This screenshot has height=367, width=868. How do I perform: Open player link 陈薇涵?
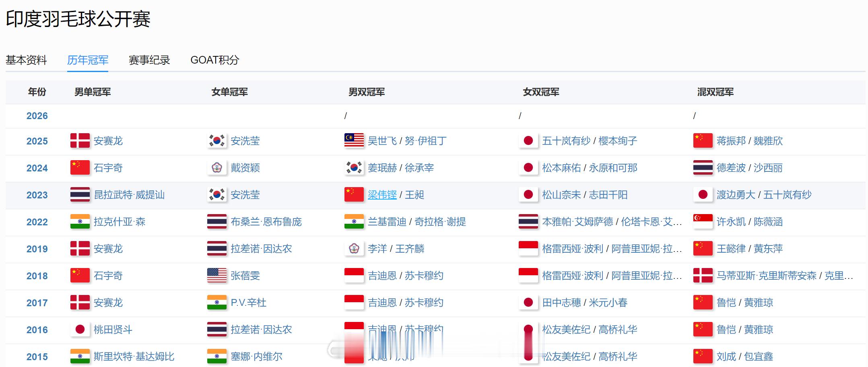pos(768,222)
